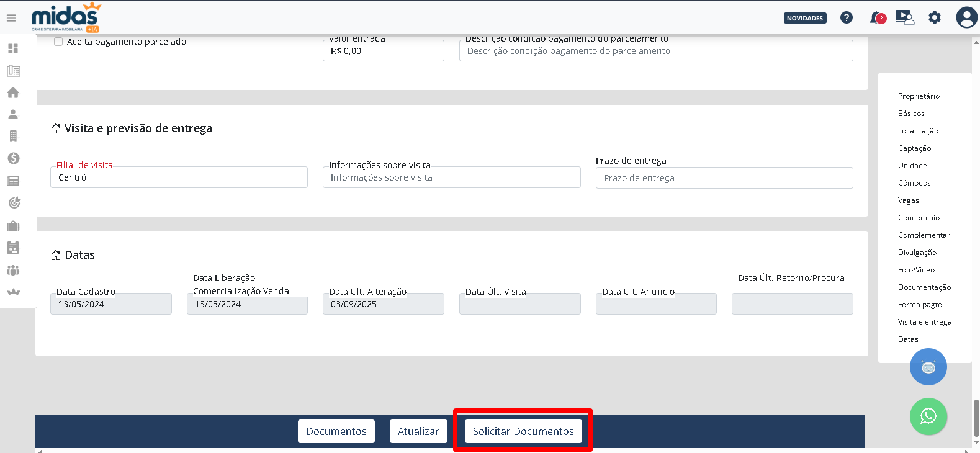Go to the Documentação section link

tap(924, 287)
